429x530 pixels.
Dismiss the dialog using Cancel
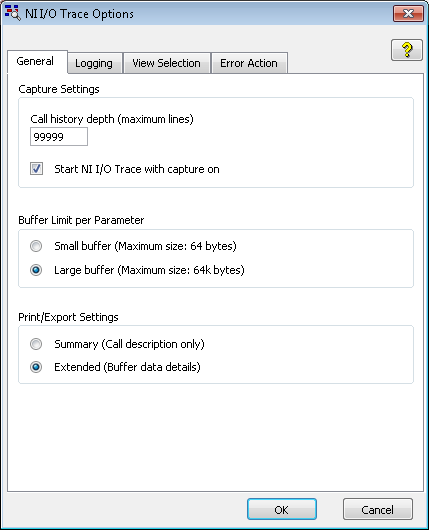(378, 509)
